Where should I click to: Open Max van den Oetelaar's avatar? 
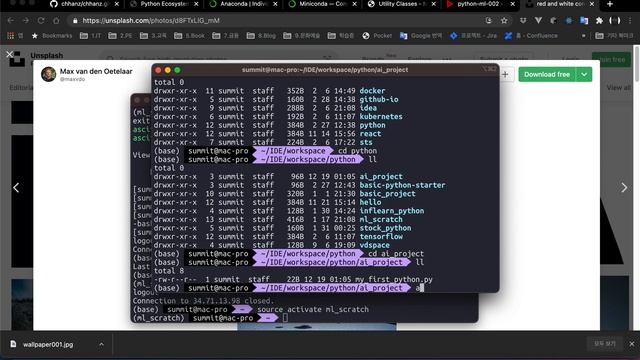coord(49,74)
